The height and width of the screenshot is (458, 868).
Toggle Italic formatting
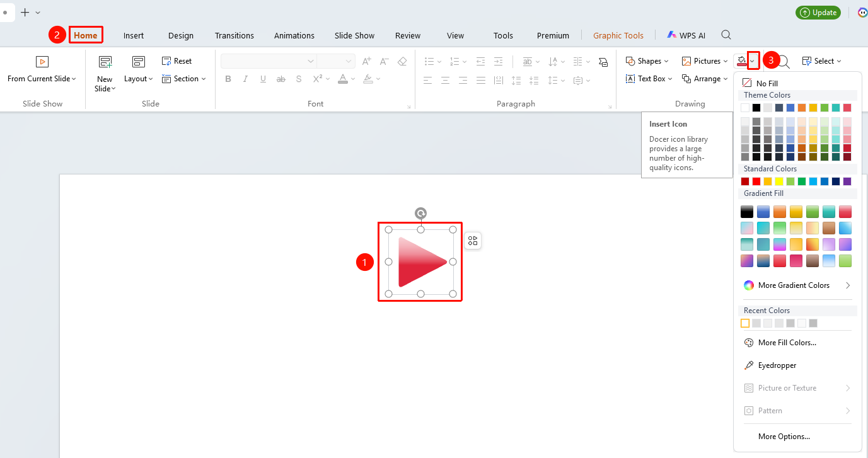[246, 79]
